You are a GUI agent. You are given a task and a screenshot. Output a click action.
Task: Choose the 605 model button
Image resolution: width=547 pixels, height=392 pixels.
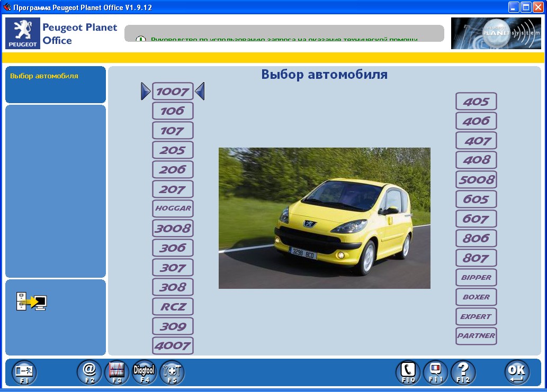pyautogui.click(x=476, y=199)
